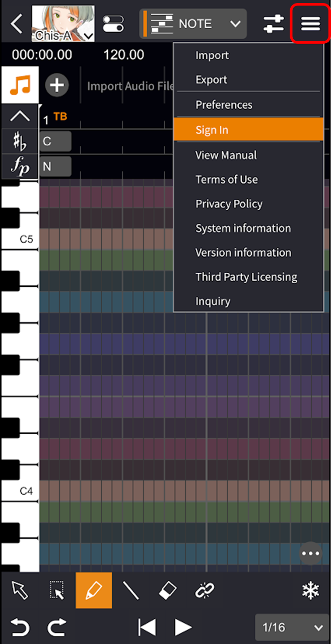Select the arrow pointer tool
The image size is (331, 644).
[20, 590]
